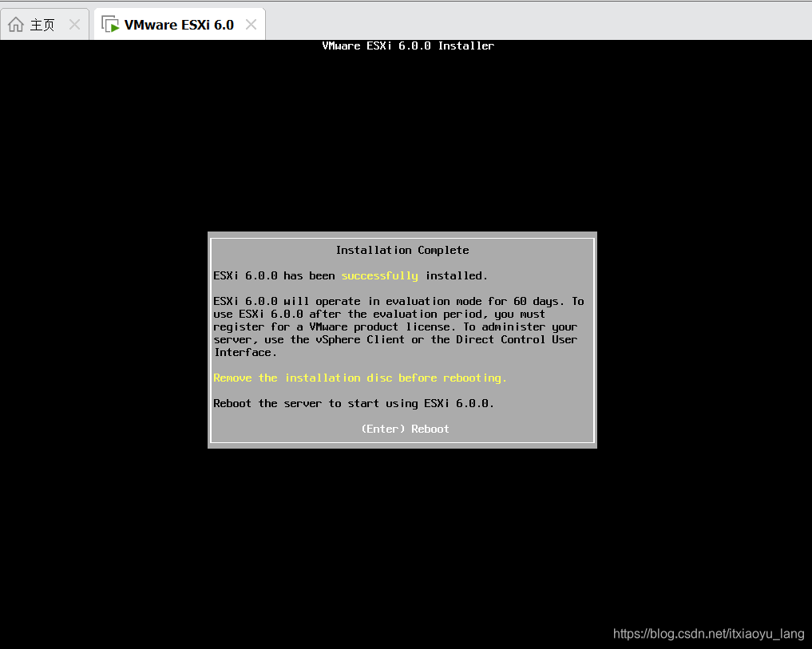This screenshot has height=649, width=812.
Task: Click the 'evaluation mode for 60 days' line
Action: tap(398, 302)
